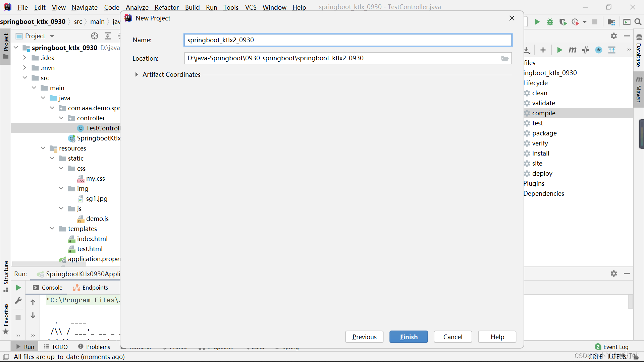644x362 pixels.
Task: Click Maven add project plus icon
Action: tap(543, 50)
